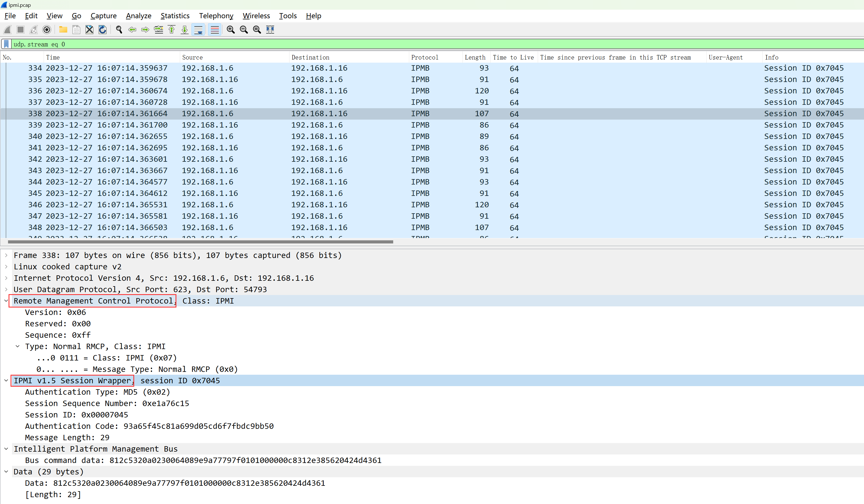This screenshot has width=864, height=504.
Task: Toggle auto-scroll during live capture
Action: click(x=198, y=30)
